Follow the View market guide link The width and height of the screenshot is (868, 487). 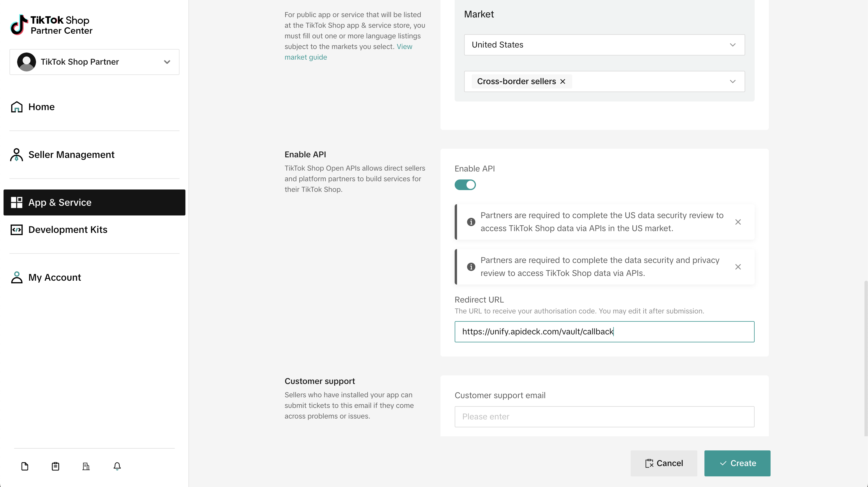pyautogui.click(x=348, y=52)
